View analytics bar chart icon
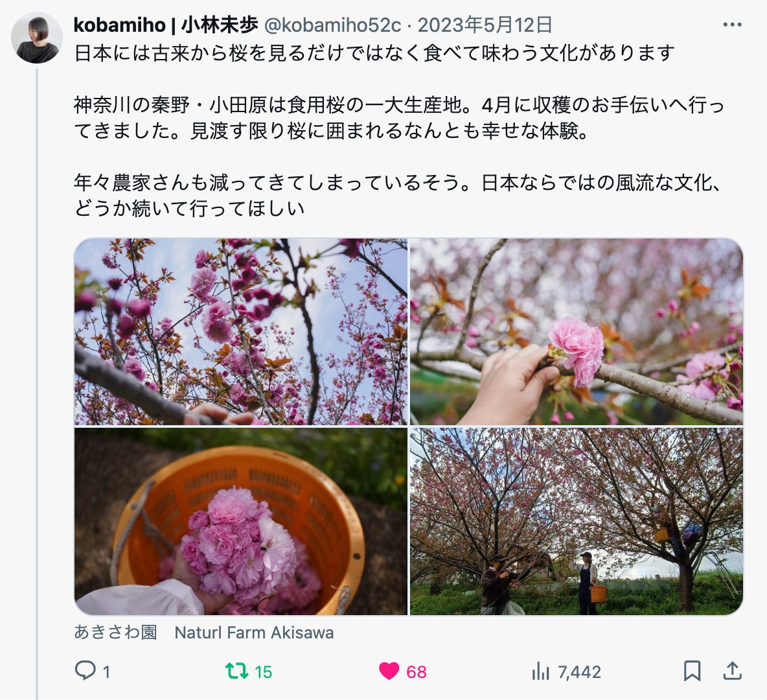 (x=540, y=671)
